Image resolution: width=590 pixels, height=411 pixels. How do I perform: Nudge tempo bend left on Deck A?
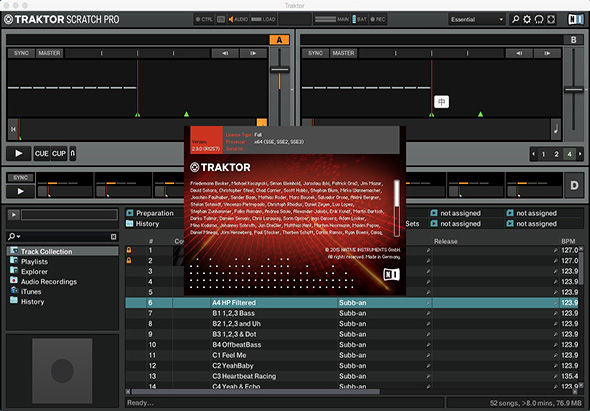[x=225, y=53]
